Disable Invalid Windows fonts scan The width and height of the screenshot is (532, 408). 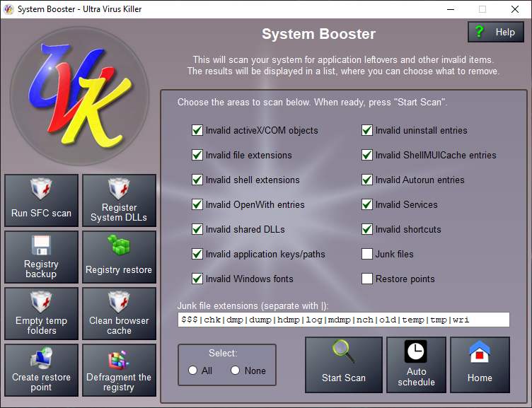[x=197, y=279]
